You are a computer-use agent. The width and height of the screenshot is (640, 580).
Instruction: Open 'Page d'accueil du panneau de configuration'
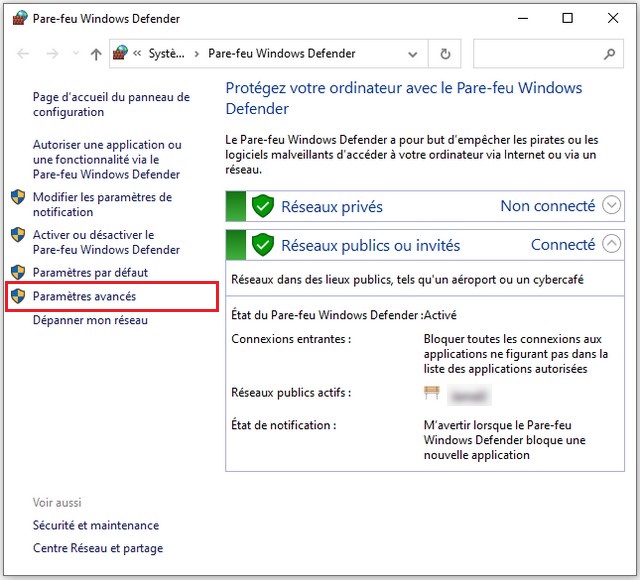click(x=111, y=104)
